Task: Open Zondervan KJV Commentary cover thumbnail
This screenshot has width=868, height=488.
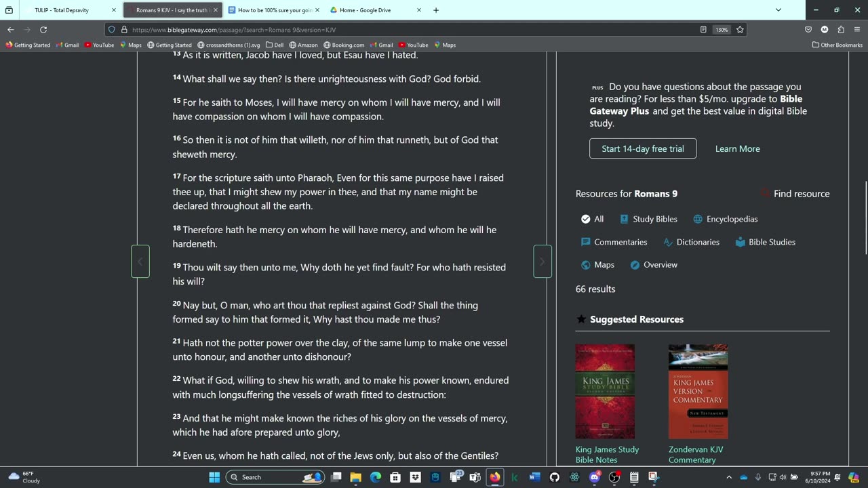Action: pos(698,391)
